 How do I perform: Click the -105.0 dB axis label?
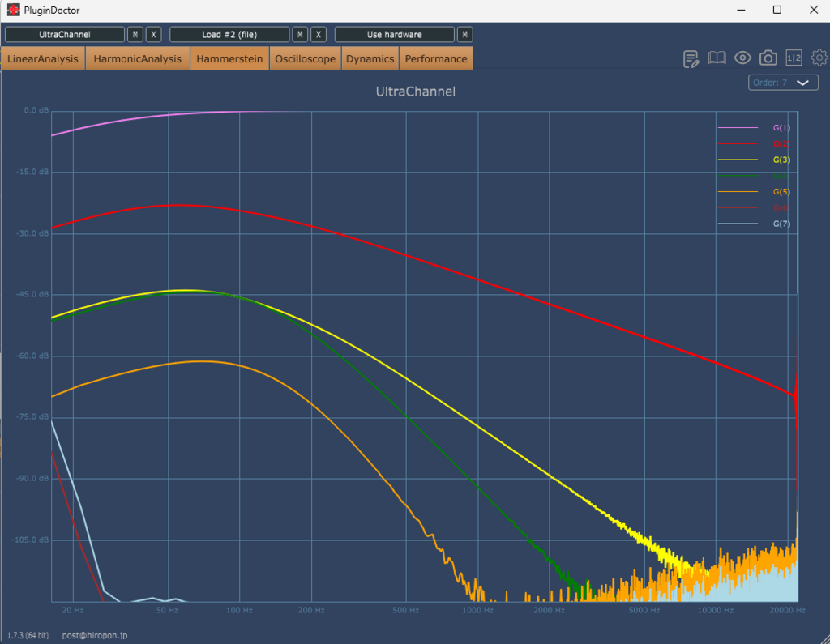coord(31,540)
